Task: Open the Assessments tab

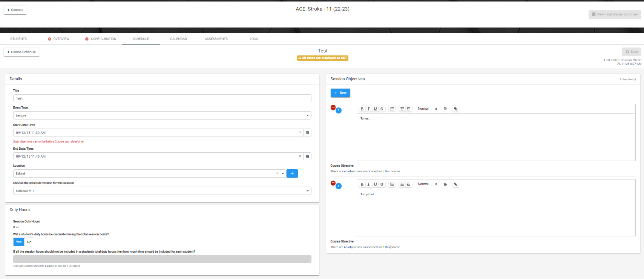Action: point(216,39)
